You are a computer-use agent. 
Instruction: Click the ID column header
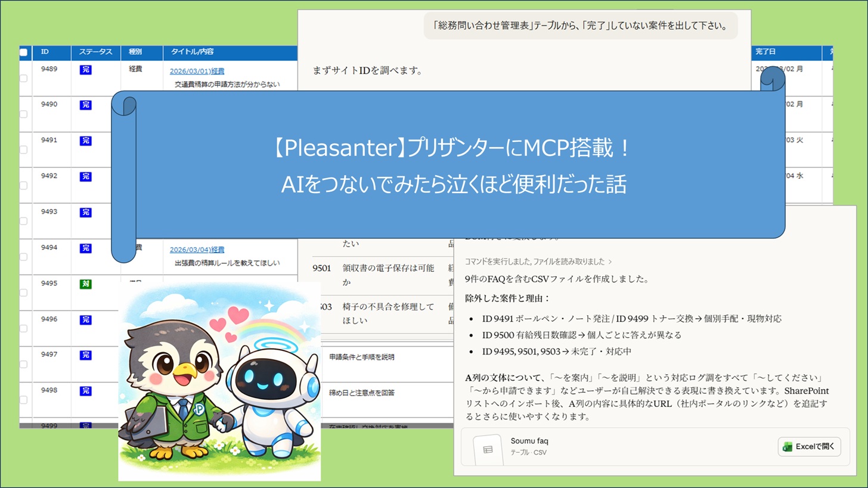click(45, 52)
